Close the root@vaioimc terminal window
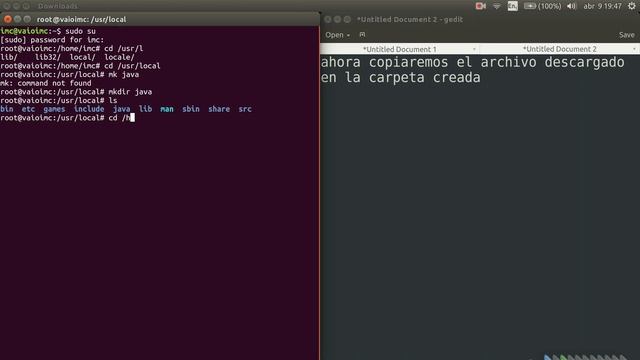The height and width of the screenshot is (360, 640). pos(8,19)
